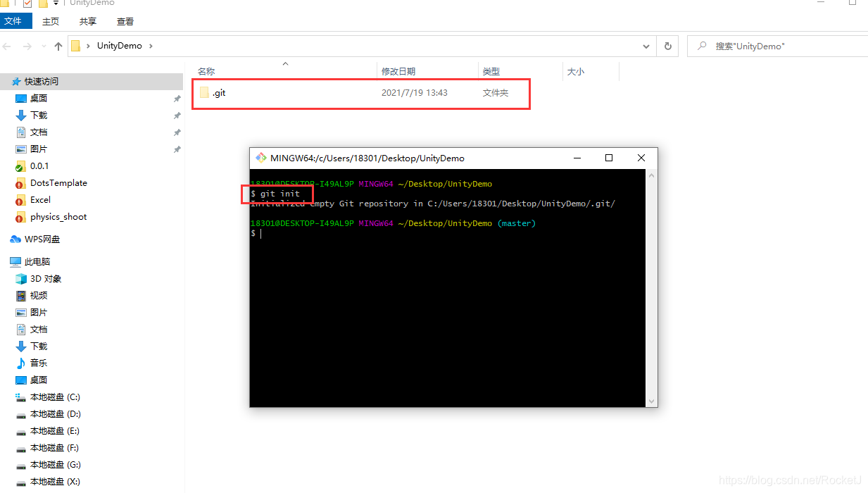Image resolution: width=868 pixels, height=493 pixels.
Task: Open Git Bash window icon menu
Action: pyautogui.click(x=261, y=158)
